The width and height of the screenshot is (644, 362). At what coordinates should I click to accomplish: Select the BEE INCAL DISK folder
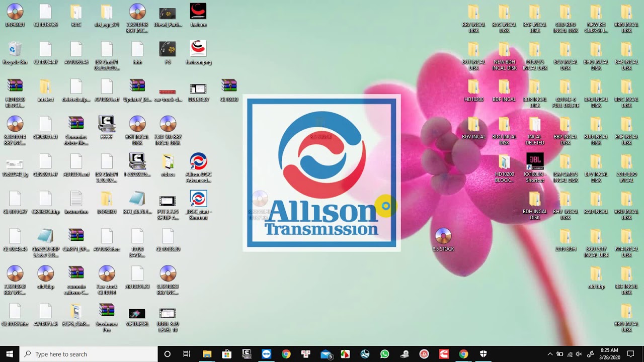point(626,281)
